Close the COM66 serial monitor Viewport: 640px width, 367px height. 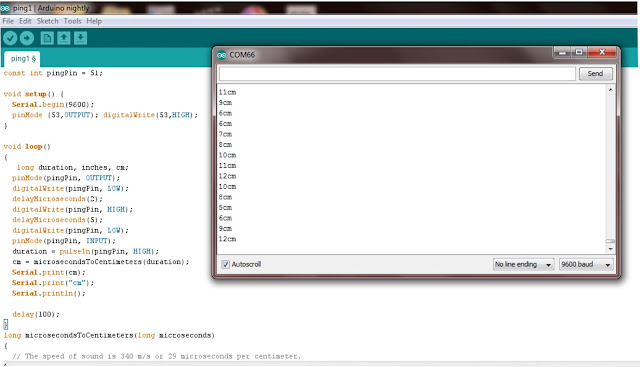602,52
